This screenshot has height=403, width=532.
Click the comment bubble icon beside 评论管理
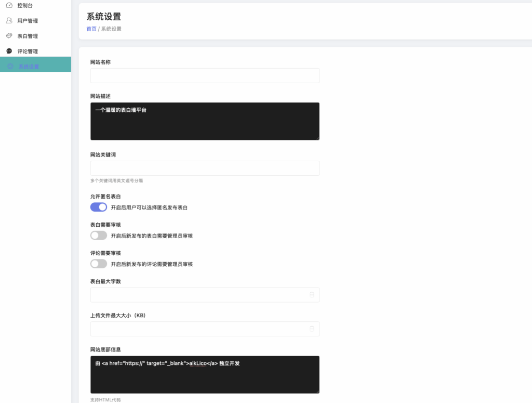[9, 50]
